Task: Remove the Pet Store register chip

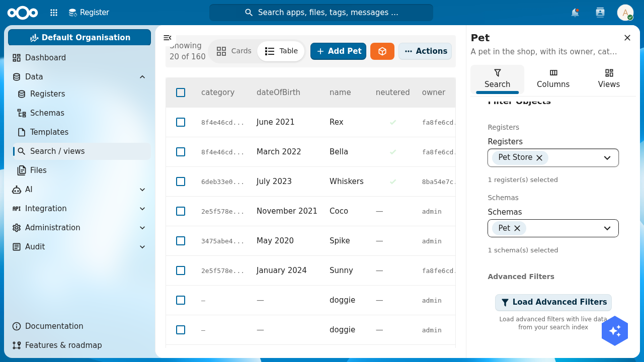Action: pyautogui.click(x=539, y=158)
